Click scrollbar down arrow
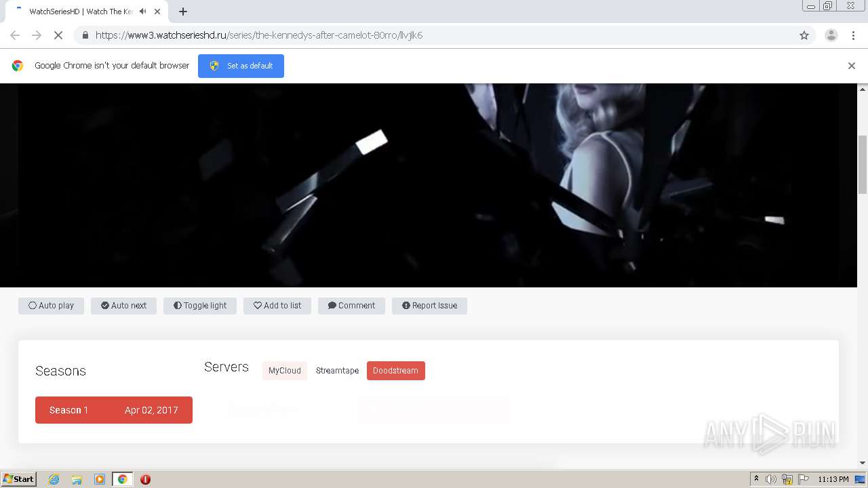 point(863,463)
